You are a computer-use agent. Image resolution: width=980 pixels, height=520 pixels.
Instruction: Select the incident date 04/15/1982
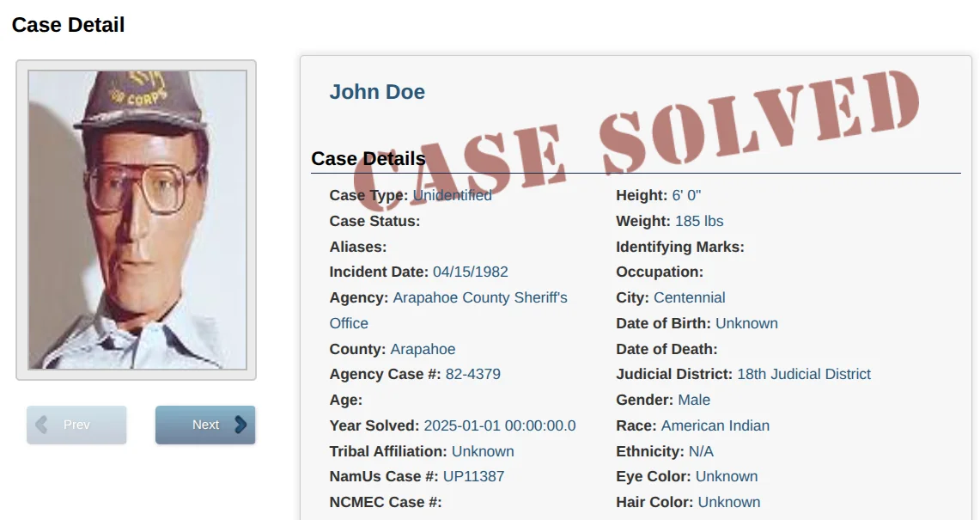[x=470, y=272]
